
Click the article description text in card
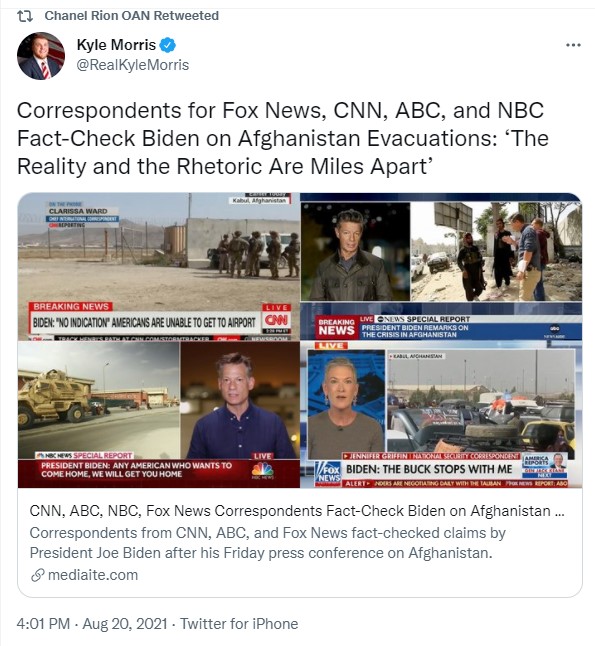(x=267, y=543)
